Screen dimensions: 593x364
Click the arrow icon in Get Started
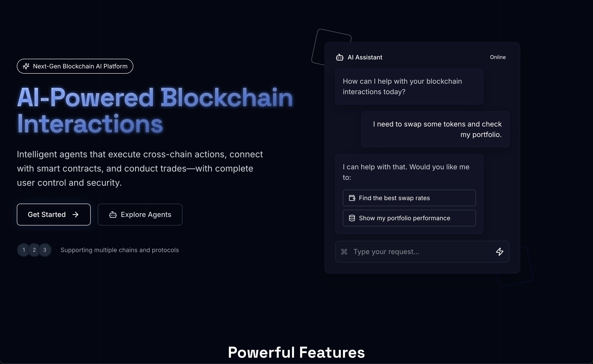[75, 215]
